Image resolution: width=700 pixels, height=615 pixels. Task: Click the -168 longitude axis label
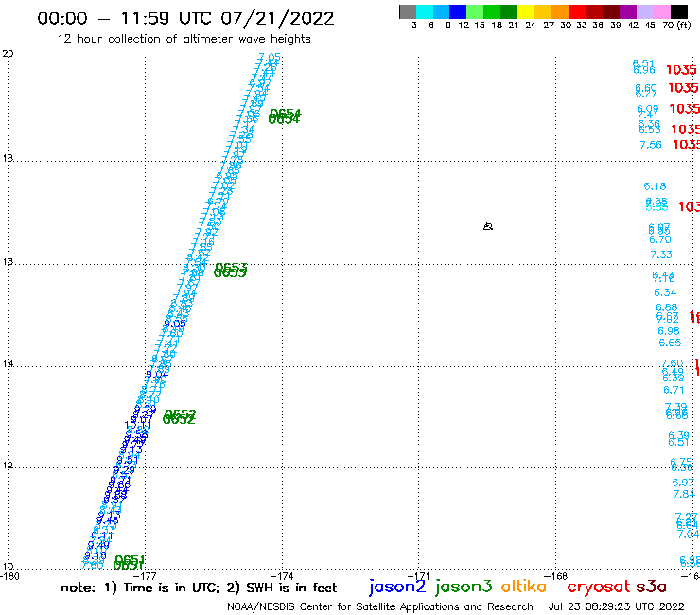pyautogui.click(x=555, y=576)
